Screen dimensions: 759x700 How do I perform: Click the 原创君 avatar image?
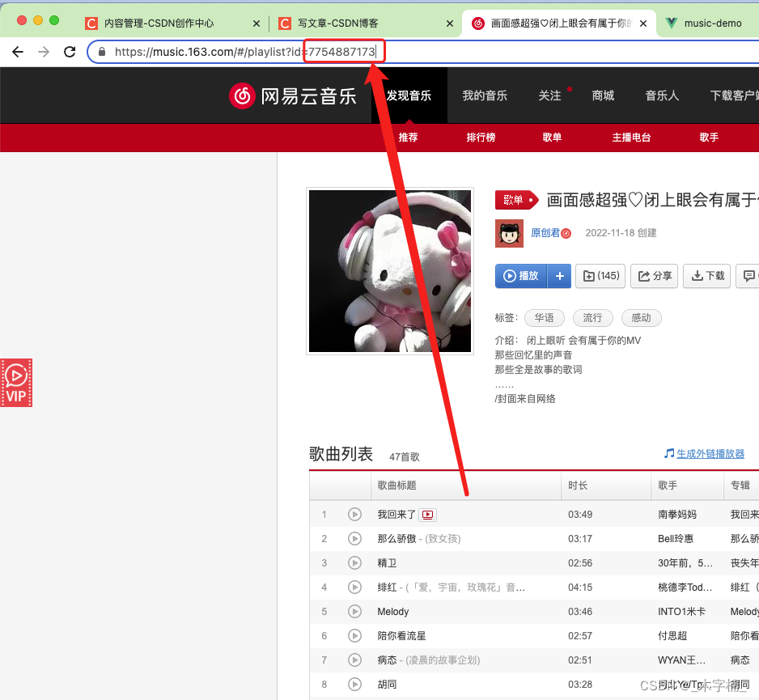(509, 233)
